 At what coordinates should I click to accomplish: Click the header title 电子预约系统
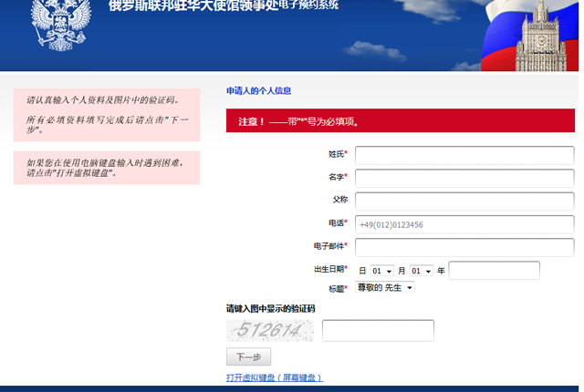click(303, 5)
